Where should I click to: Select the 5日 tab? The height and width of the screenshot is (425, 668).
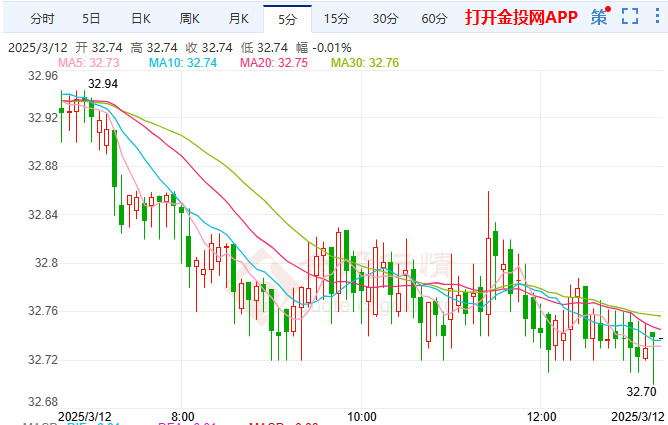click(91, 19)
